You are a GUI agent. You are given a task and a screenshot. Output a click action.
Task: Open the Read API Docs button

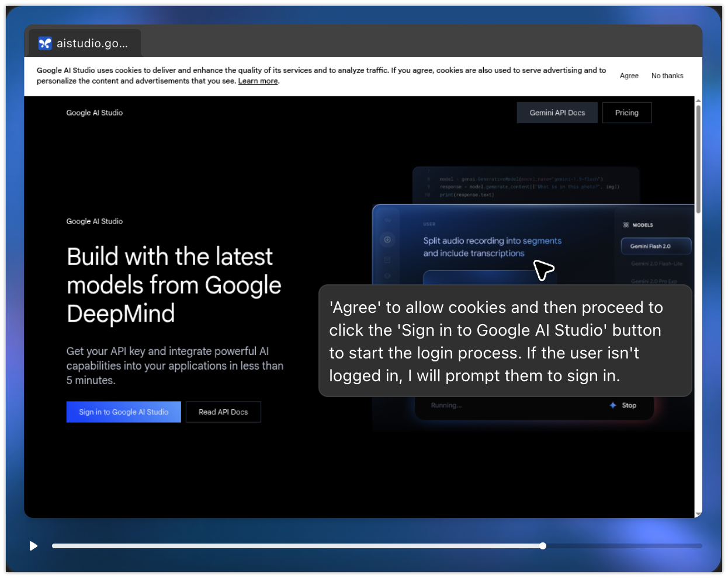pyautogui.click(x=223, y=412)
